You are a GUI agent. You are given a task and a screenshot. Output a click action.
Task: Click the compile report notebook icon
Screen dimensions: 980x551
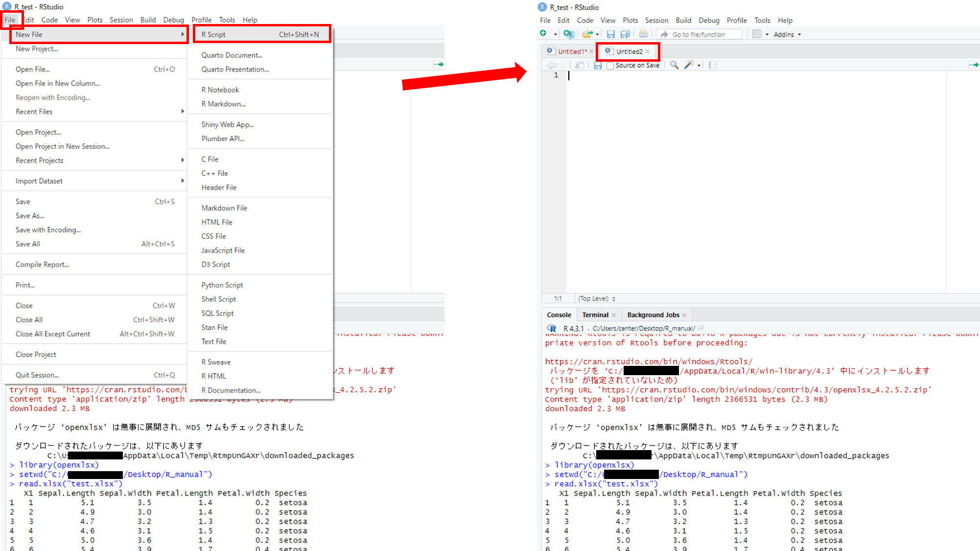coord(713,65)
